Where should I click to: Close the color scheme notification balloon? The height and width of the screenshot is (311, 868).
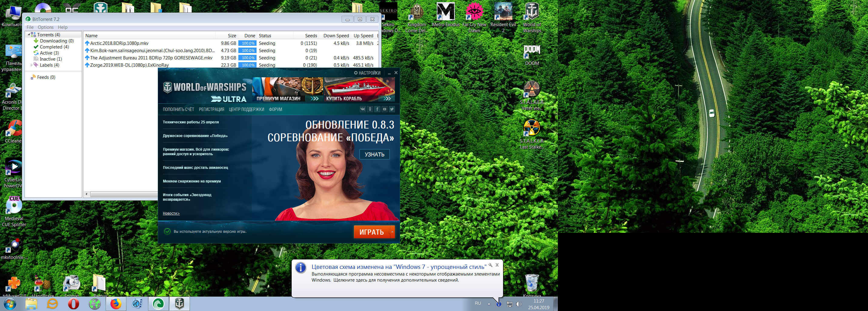point(497,265)
